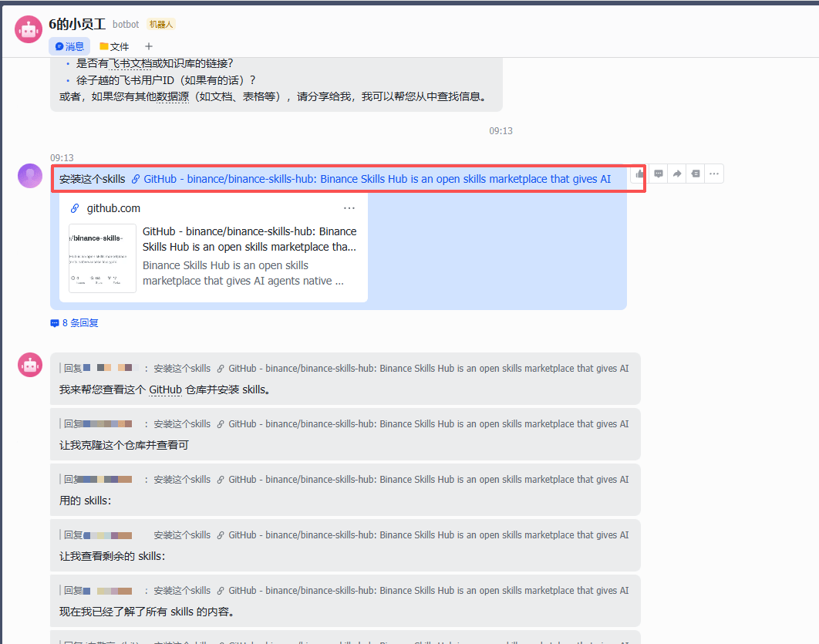Open the three-dot menu on the link card
Screen dimensions: 819x644
[349, 207]
